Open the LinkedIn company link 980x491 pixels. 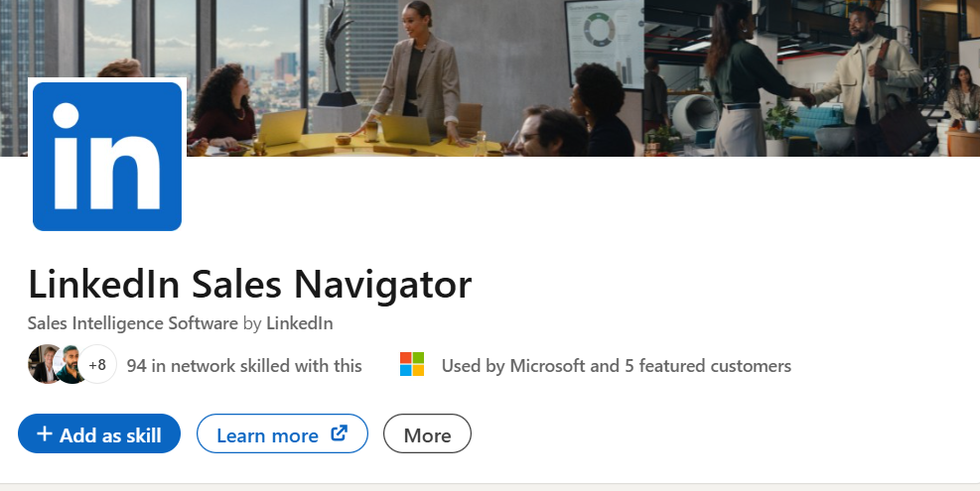click(x=300, y=323)
